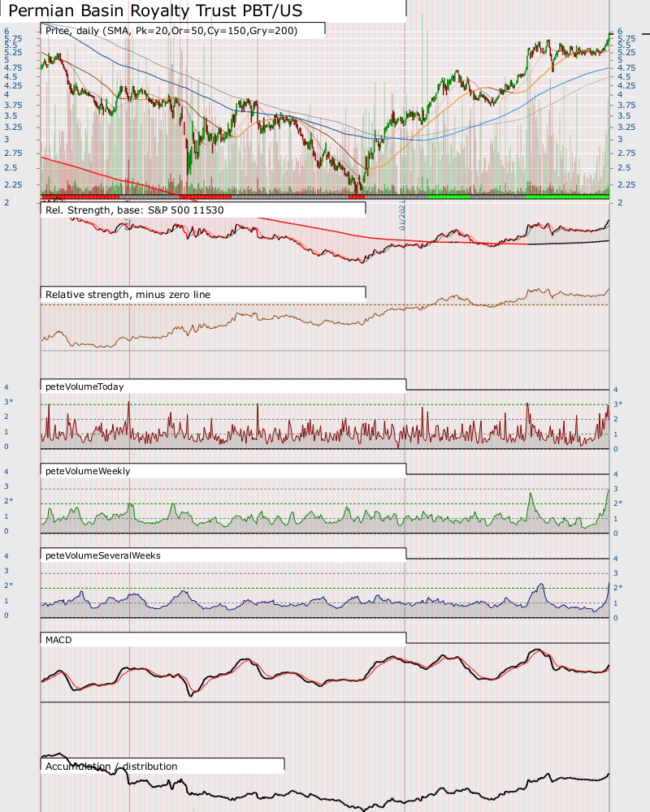Click the '2.75' value on the right price axis
The height and width of the screenshot is (812, 650).
(x=626, y=153)
